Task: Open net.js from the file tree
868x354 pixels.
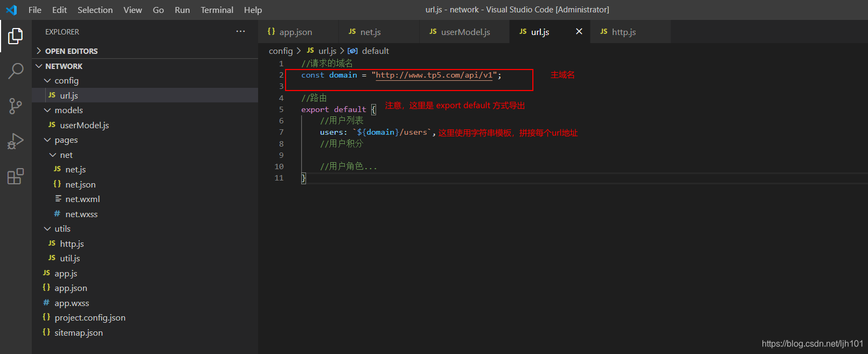Action: tap(145, 169)
